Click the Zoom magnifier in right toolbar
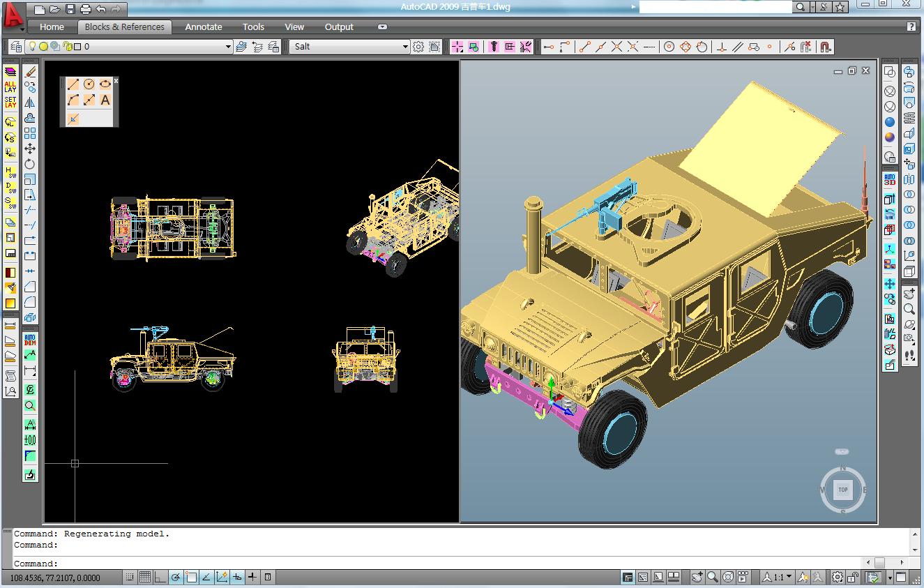This screenshot has height=588, width=924. coord(909,309)
